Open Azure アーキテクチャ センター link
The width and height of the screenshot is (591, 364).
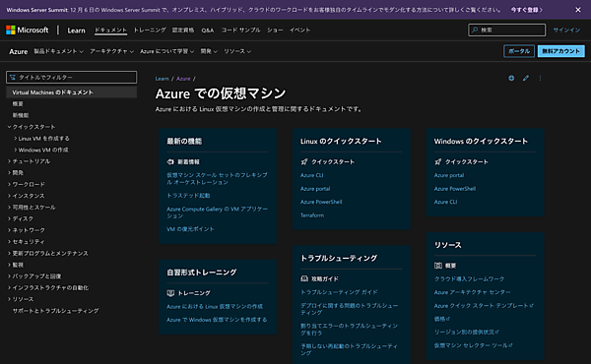coord(472,292)
